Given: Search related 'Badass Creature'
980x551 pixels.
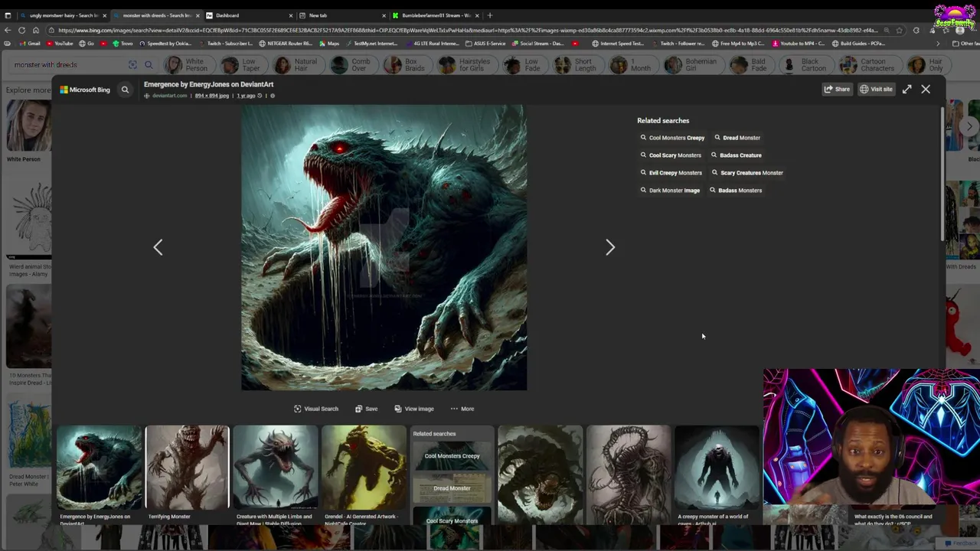Looking at the screenshot, I should tap(736, 155).
